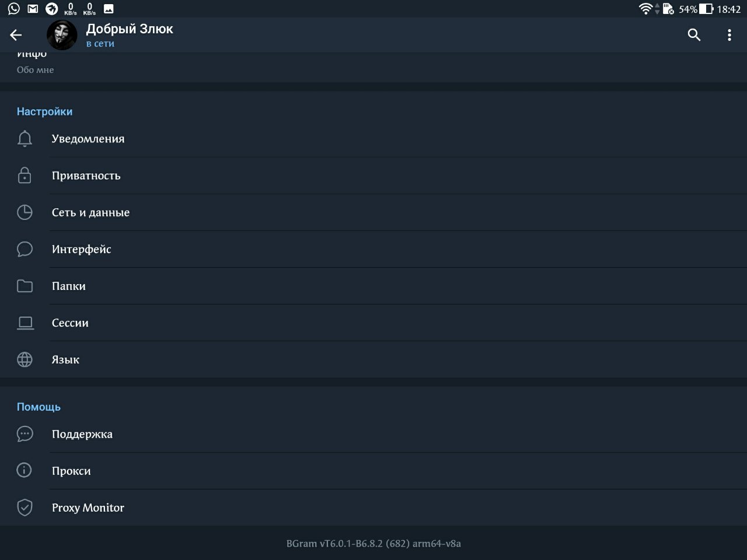
Task: Tap the SD card icon in status bar
Action: (x=669, y=9)
